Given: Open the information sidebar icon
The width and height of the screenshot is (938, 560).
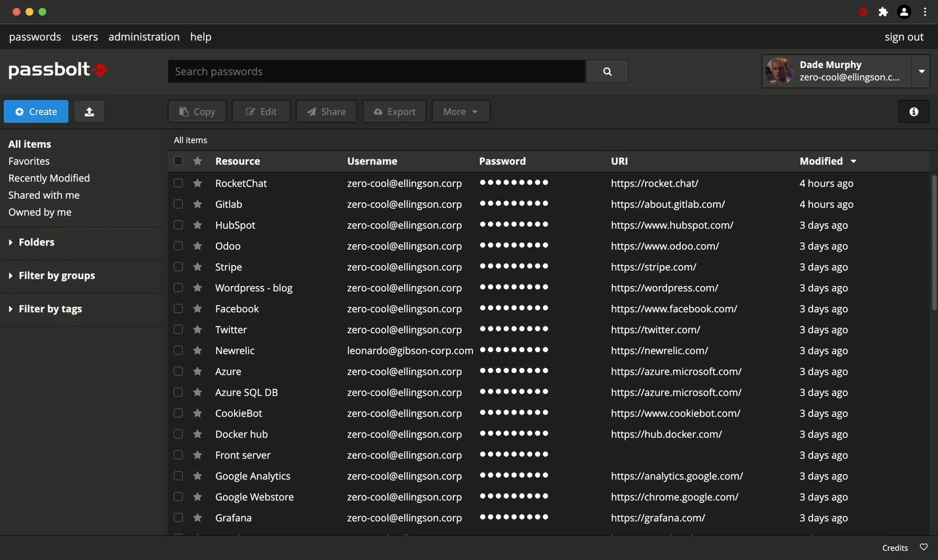Looking at the screenshot, I should click(914, 112).
